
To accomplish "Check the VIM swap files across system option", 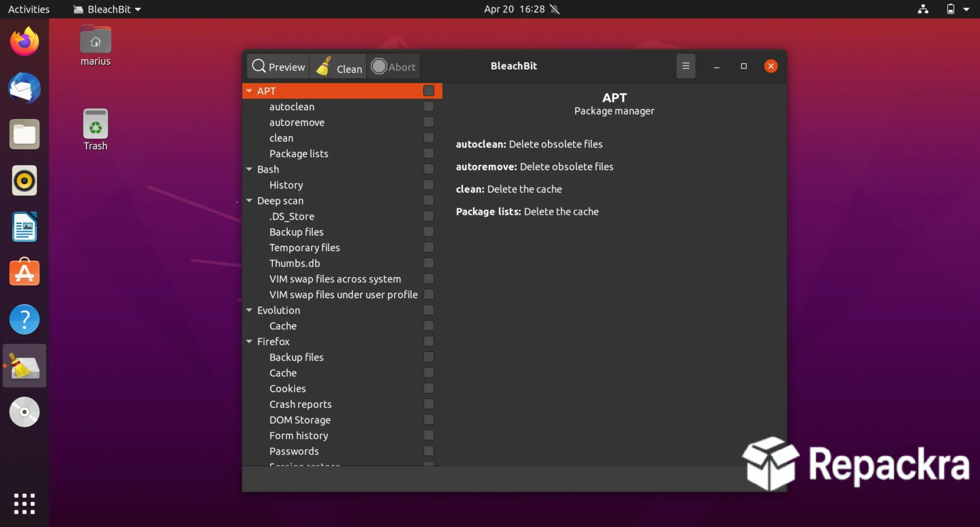I will 429,279.
